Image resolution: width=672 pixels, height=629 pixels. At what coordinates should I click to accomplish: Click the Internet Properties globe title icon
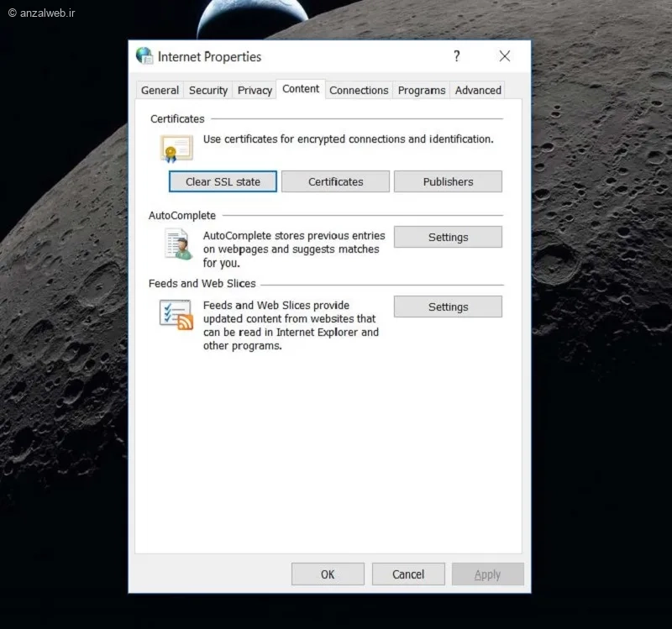point(144,56)
